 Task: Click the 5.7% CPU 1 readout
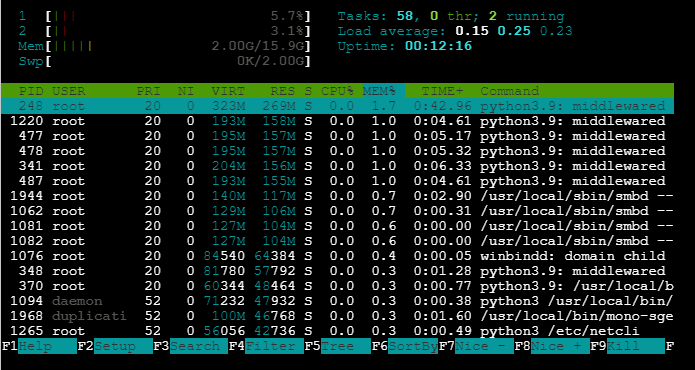click(x=287, y=17)
